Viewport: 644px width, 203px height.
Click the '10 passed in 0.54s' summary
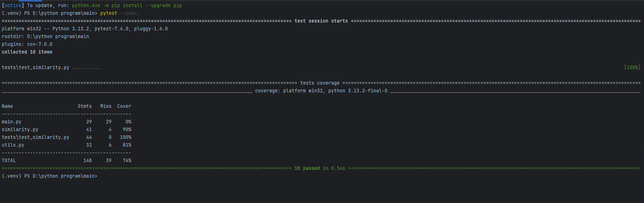320,168
